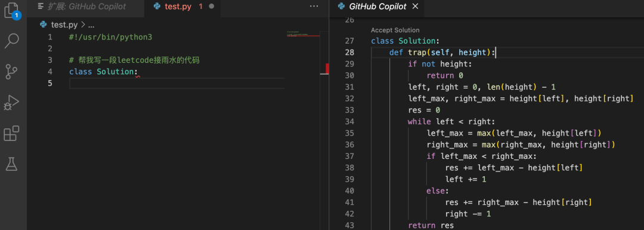Click 'class Solution:' on Copilot line 27

click(405, 41)
